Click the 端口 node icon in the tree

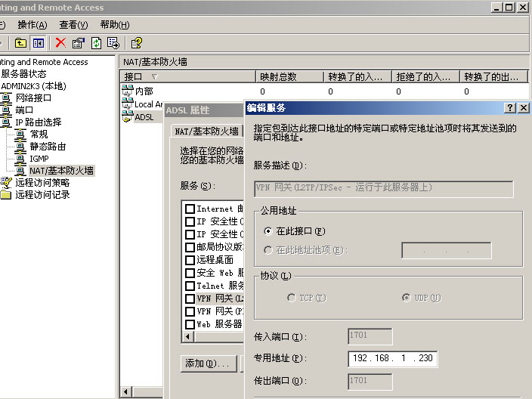pyautogui.click(x=6, y=110)
